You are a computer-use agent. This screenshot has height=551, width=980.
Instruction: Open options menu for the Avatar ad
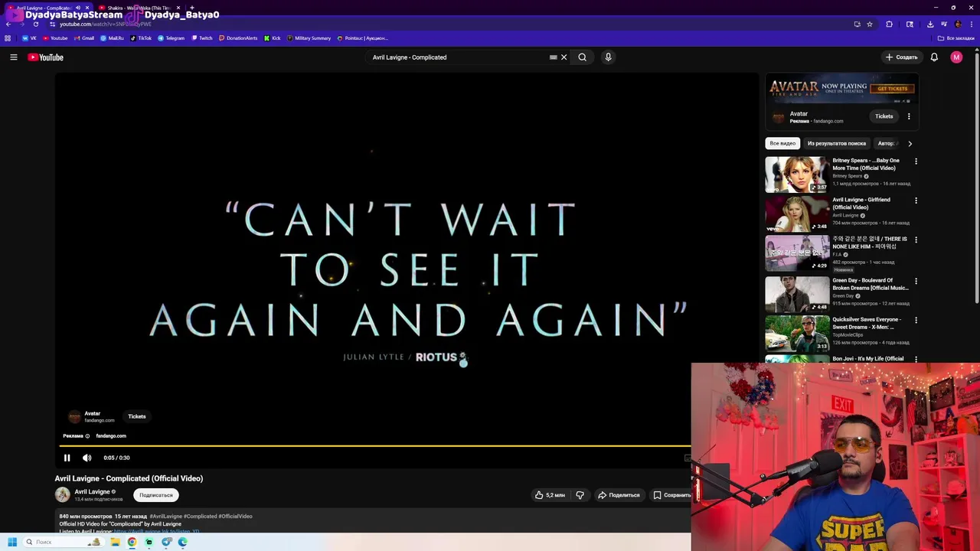[909, 116]
